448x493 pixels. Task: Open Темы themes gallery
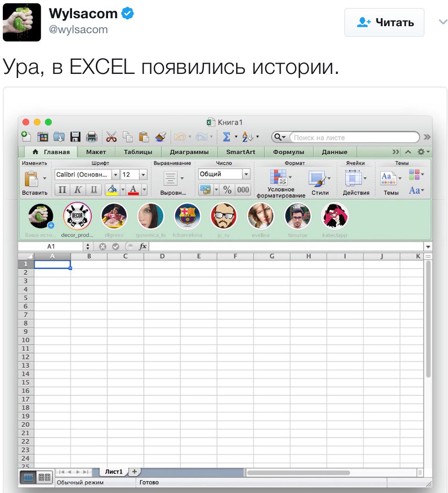tap(391, 183)
